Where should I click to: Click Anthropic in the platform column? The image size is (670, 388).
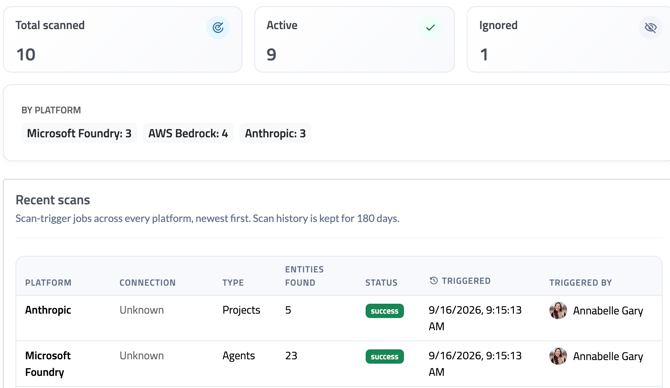pyautogui.click(x=48, y=310)
